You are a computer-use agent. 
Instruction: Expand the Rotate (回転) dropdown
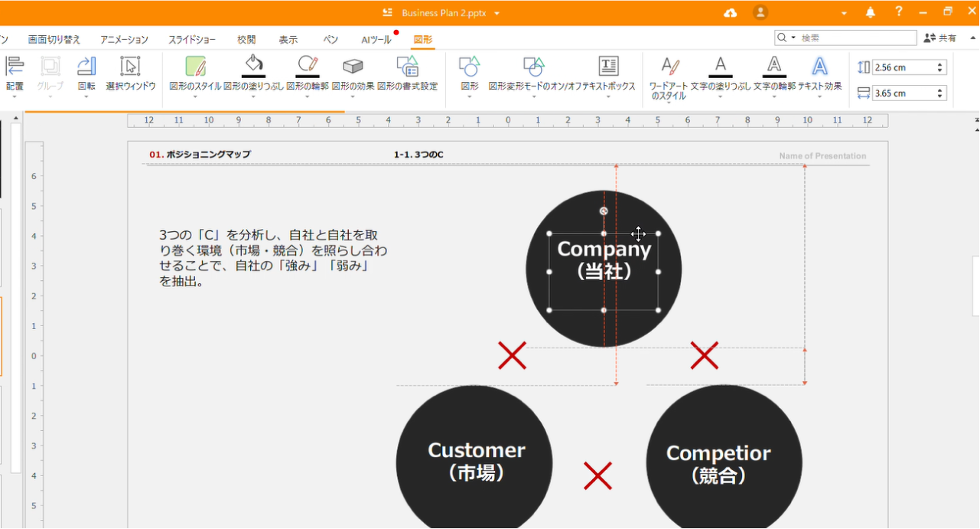(86, 97)
